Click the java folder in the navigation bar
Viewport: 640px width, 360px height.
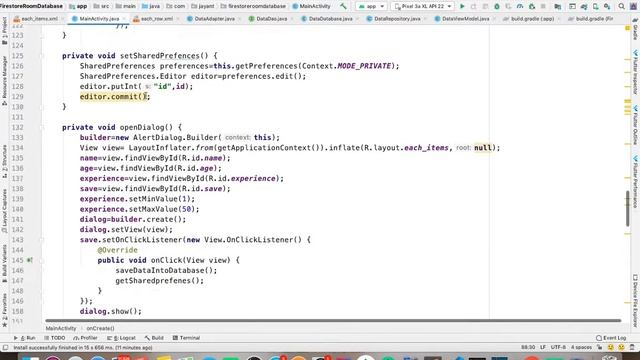click(151, 7)
